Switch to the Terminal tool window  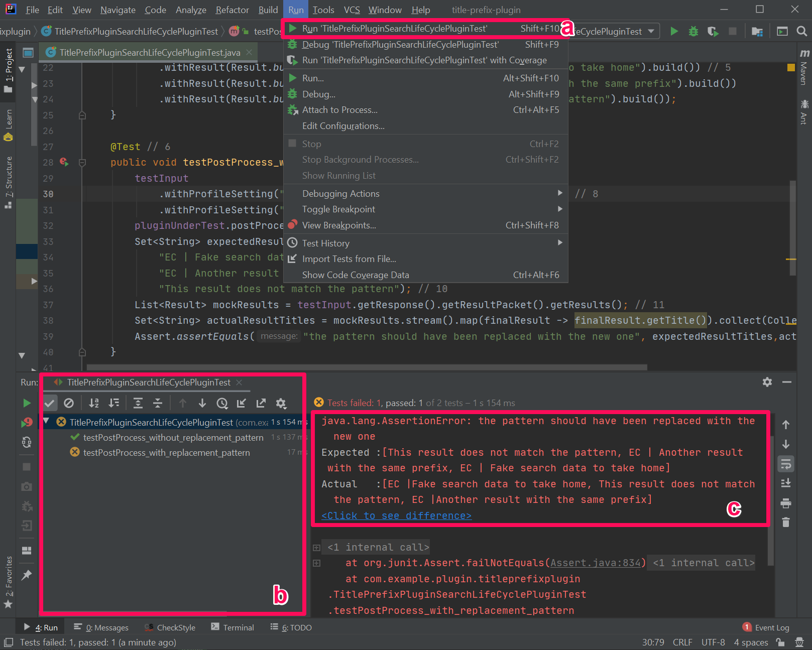238,627
